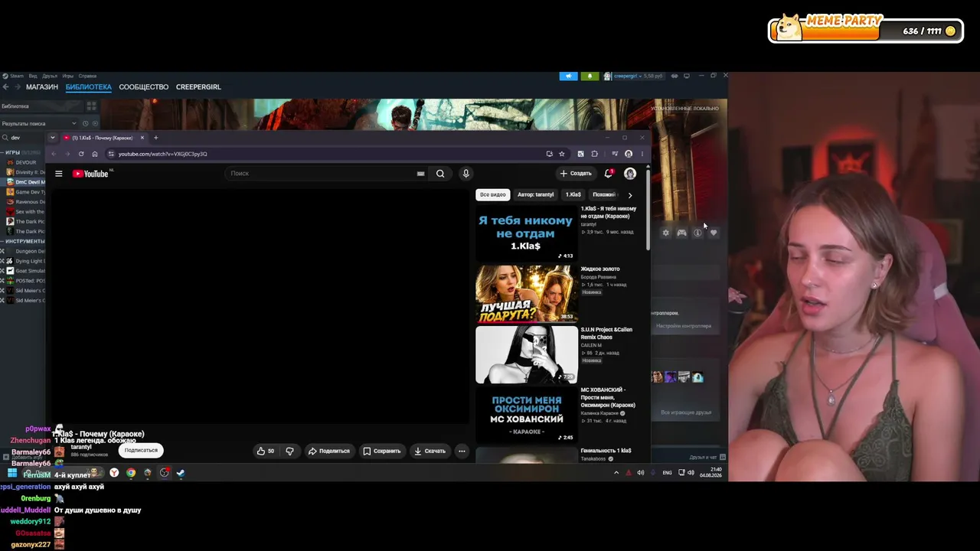Open Steam БИБЛИОТЕКА tab
Screen dimensions: 980x551
tap(89, 87)
